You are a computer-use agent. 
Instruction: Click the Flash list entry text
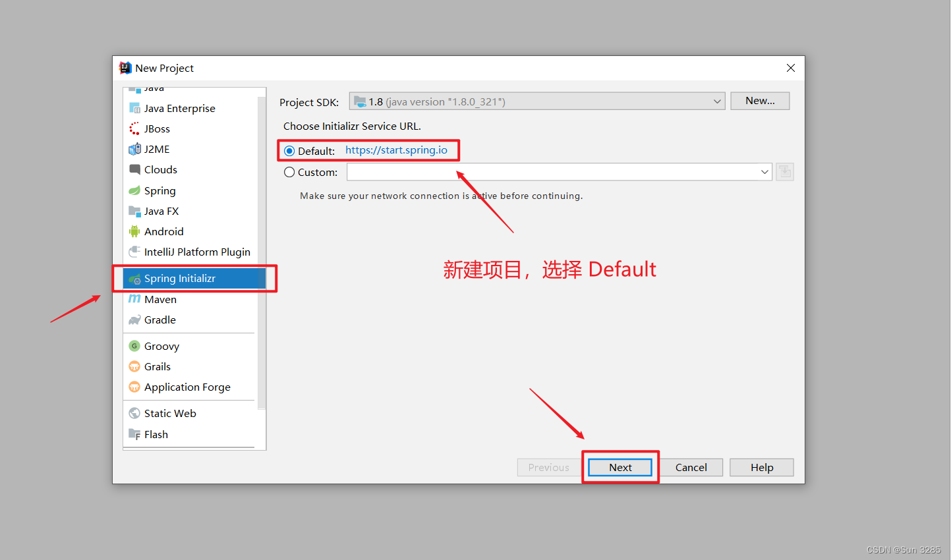click(156, 434)
